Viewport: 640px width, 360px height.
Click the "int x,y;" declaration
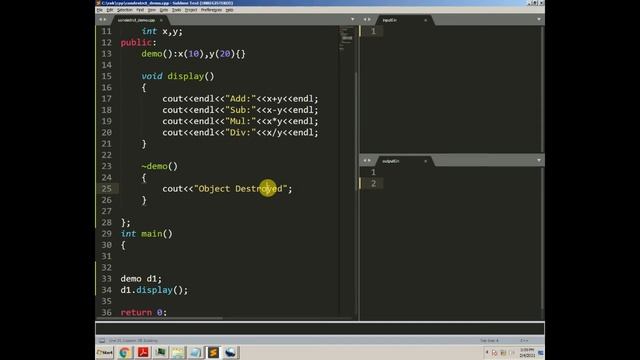pos(162,31)
